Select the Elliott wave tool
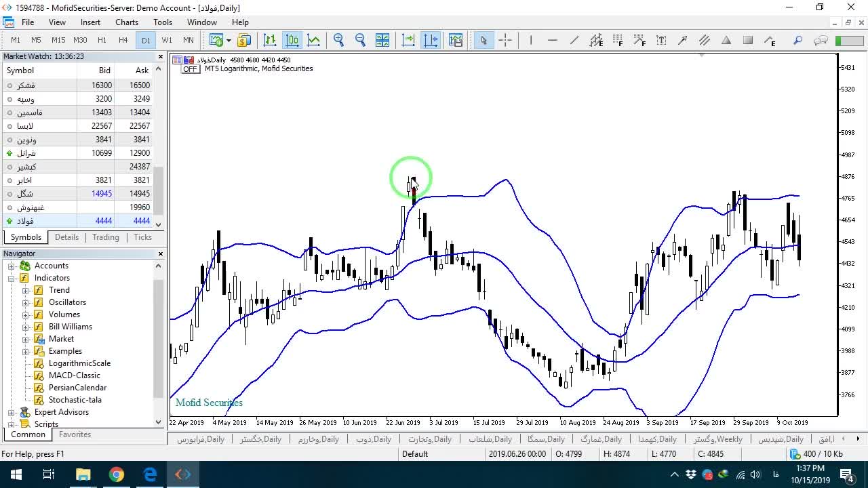The width and height of the screenshot is (868, 488). click(x=770, y=40)
